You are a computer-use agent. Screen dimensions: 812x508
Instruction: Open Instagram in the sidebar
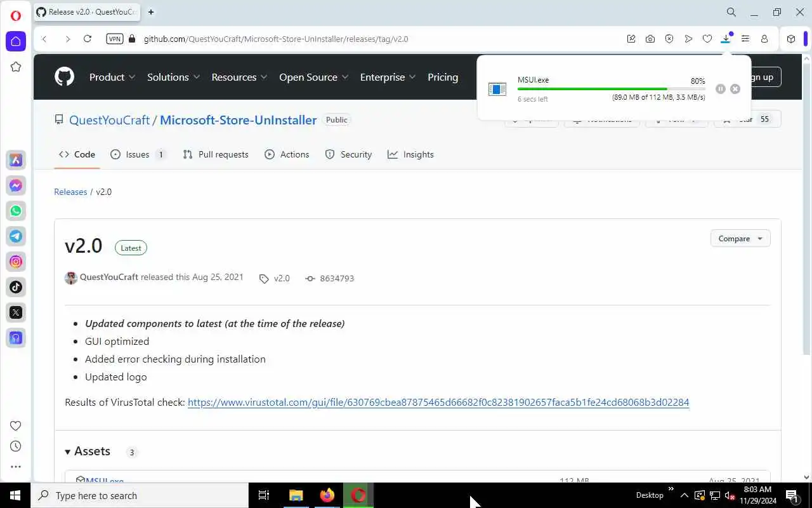(x=16, y=262)
